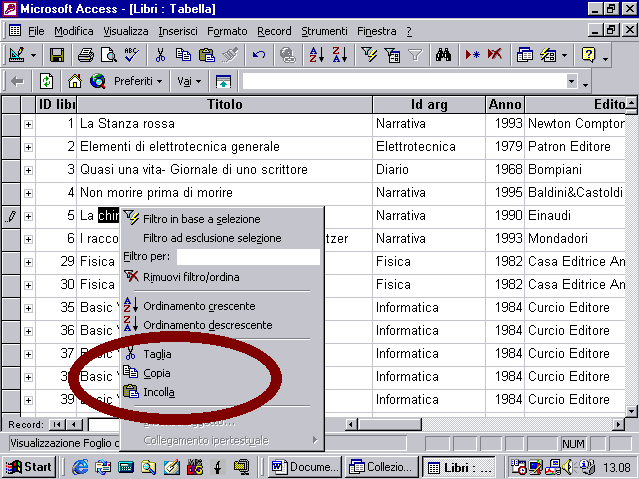Click the Office Assistant help icon
The image size is (639, 479).
[588, 55]
